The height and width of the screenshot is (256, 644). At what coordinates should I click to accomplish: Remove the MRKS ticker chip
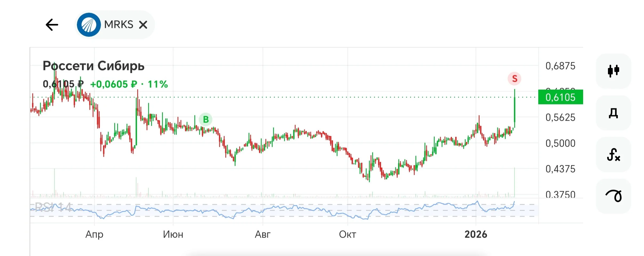coord(143,25)
